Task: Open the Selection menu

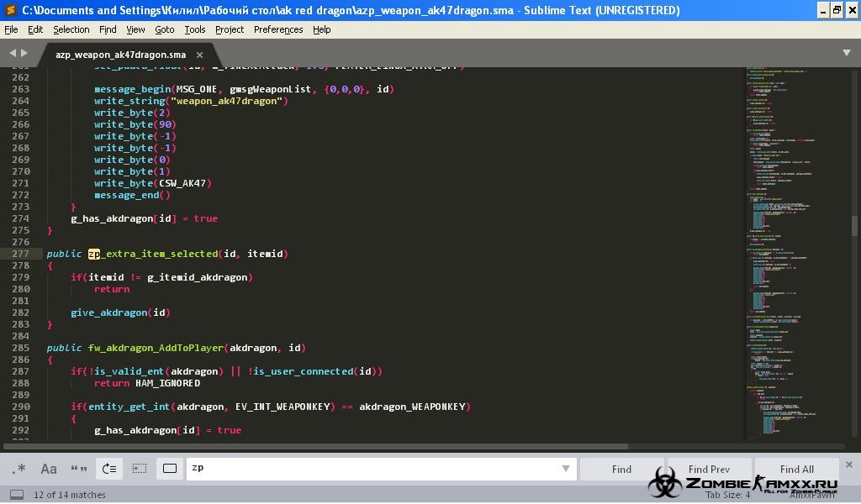Action: pyautogui.click(x=71, y=29)
